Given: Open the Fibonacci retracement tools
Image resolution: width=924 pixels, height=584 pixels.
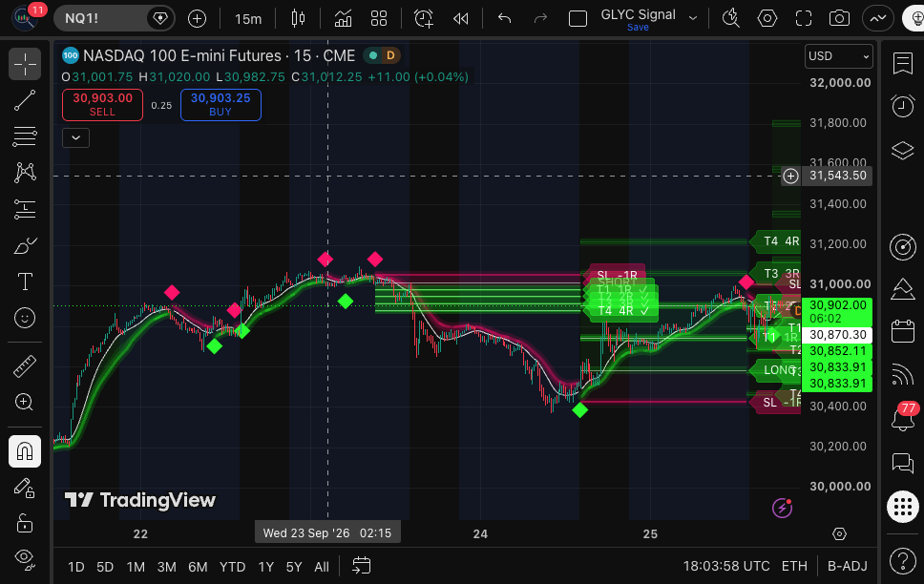Looking at the screenshot, I should click(25, 136).
